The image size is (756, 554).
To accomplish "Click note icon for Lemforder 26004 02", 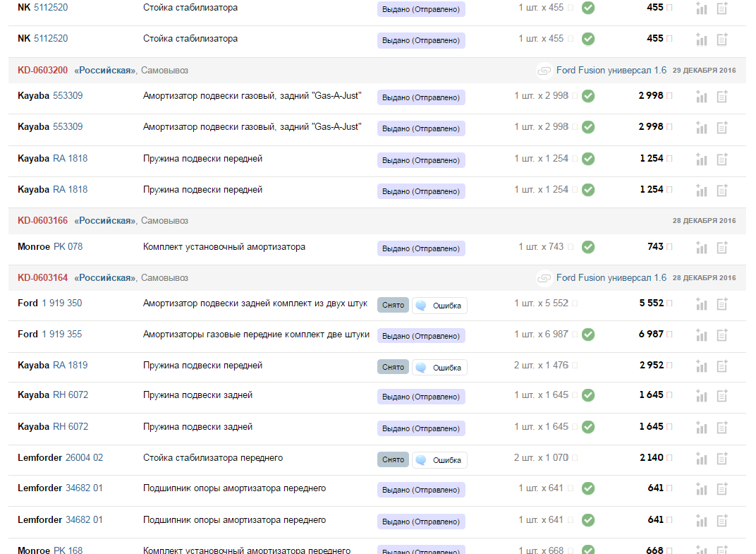I will point(721,459).
